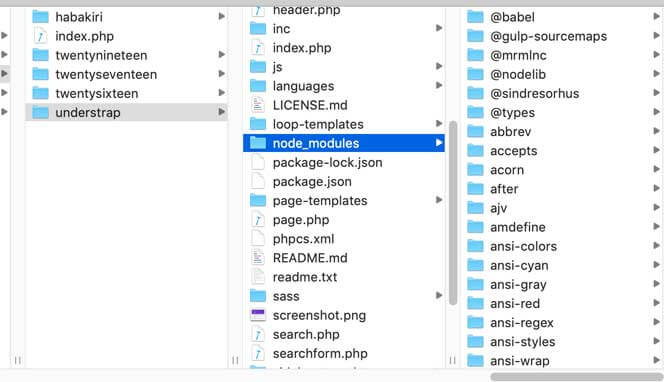This screenshot has height=382, width=664.
Task: Click the horizontal scrollbar at bottom
Action: (577, 377)
